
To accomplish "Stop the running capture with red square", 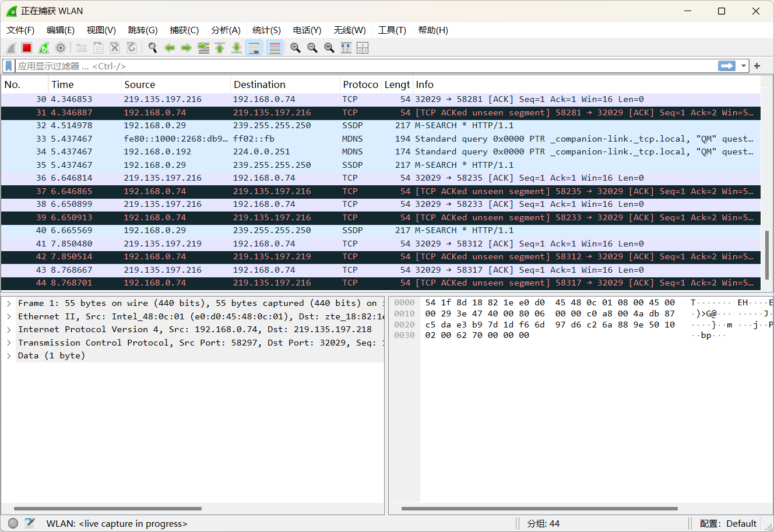I will point(27,48).
